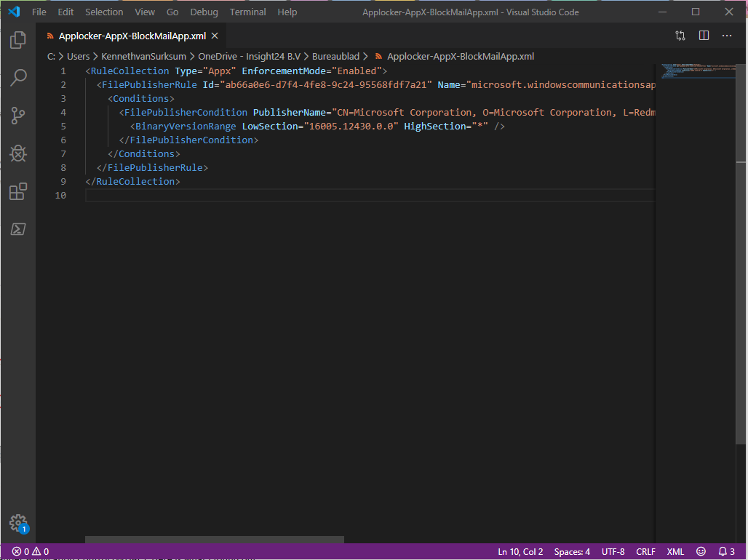Open the Edit menu
Screen dimensions: 748x560
tap(65, 12)
